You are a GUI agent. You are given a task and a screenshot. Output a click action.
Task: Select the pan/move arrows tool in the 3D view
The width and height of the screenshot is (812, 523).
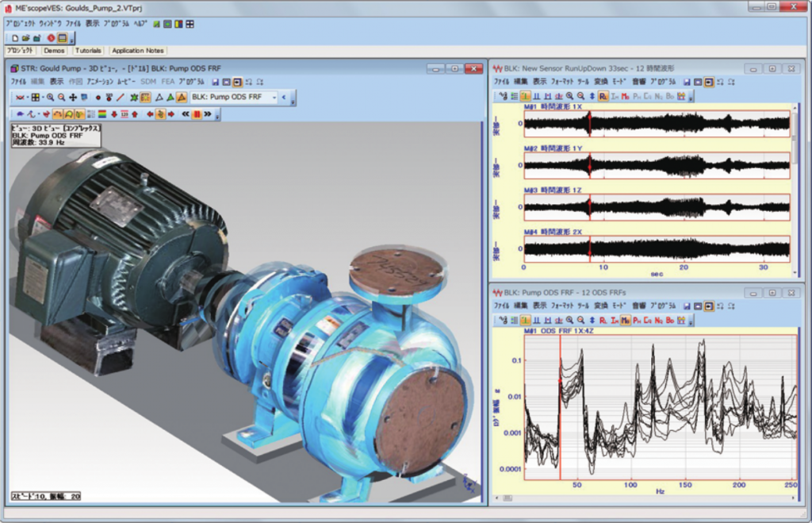click(x=73, y=97)
